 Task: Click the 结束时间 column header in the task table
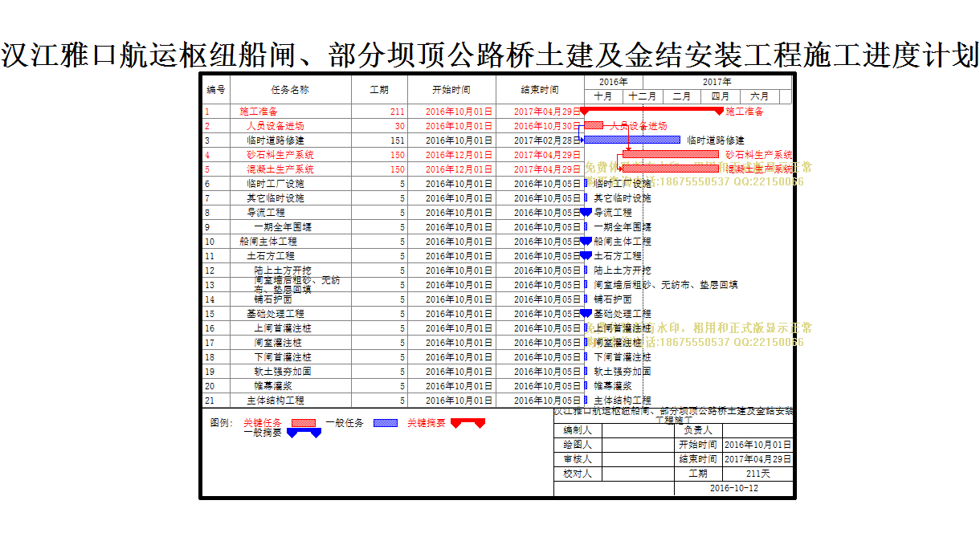tap(540, 90)
